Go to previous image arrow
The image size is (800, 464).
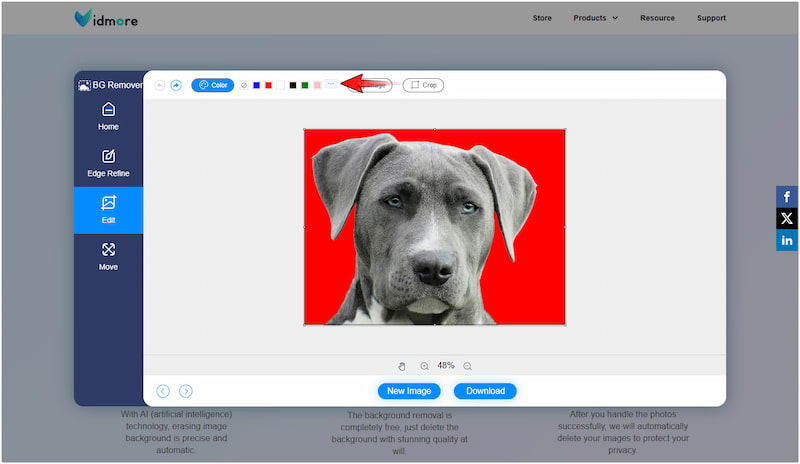point(163,391)
